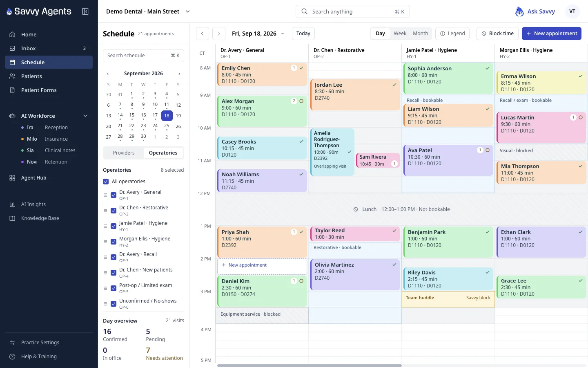Open Help & Training icon
This screenshot has height=368, width=588.
[12, 357]
